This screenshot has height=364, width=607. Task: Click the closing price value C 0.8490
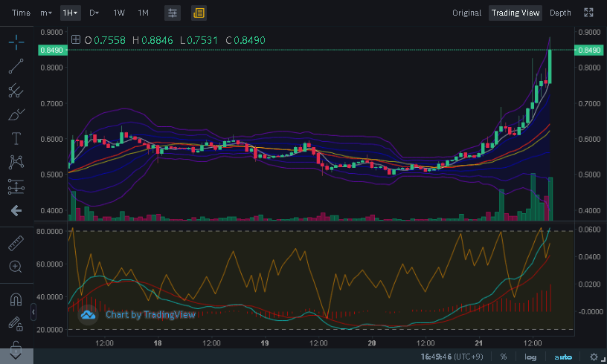click(245, 40)
